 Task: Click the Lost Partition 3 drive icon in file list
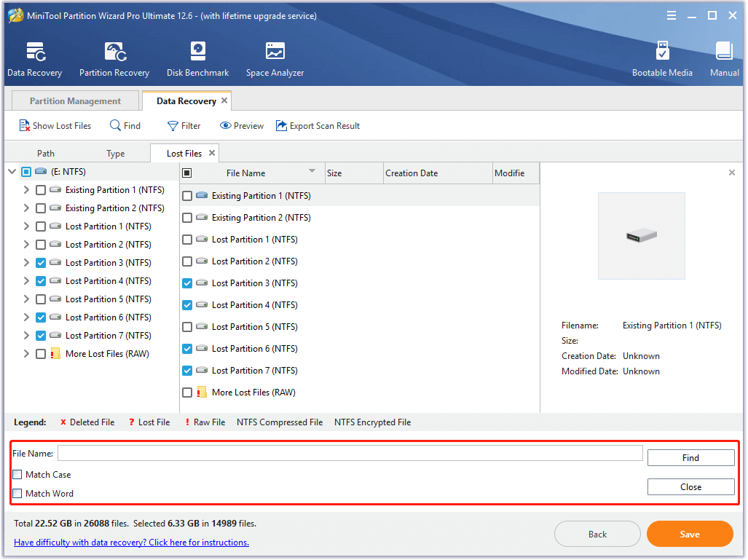202,283
